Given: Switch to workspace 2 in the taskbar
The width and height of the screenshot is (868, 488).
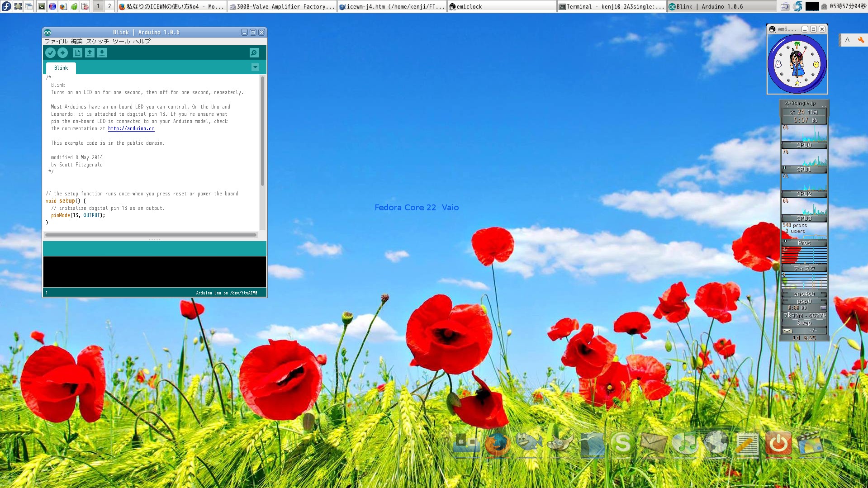Looking at the screenshot, I should [x=109, y=6].
